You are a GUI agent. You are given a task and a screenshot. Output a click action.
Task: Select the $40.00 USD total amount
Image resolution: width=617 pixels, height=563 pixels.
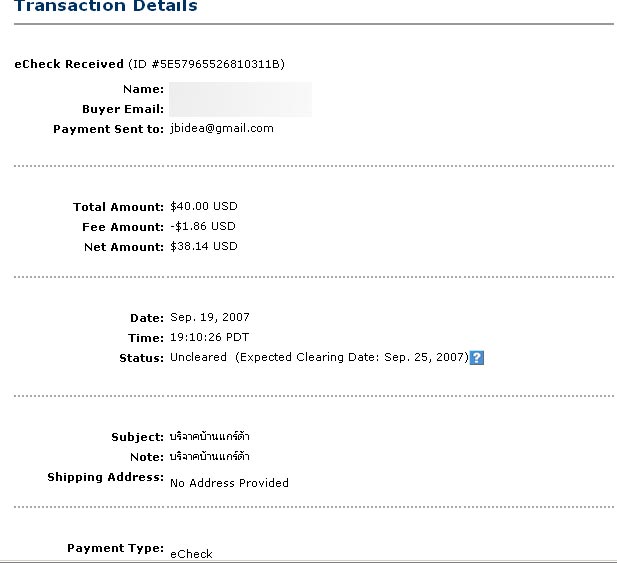click(x=204, y=207)
